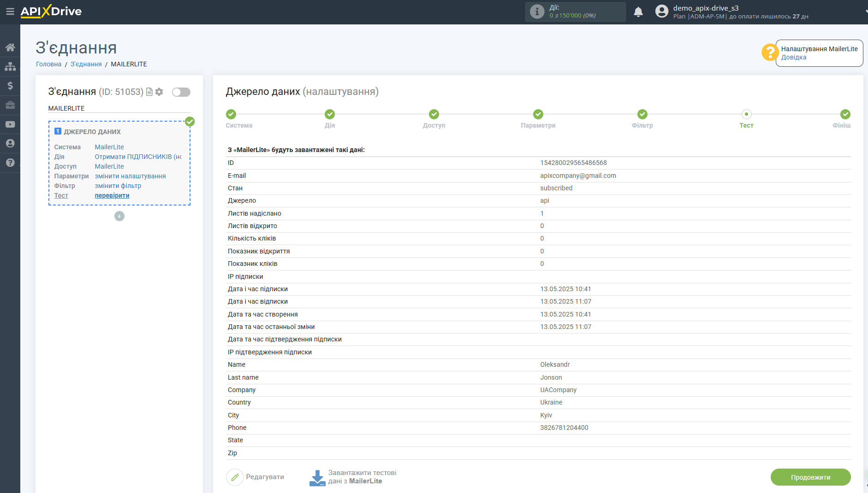Select the City value Kyiv
The height and width of the screenshot is (493, 868).
(x=546, y=415)
